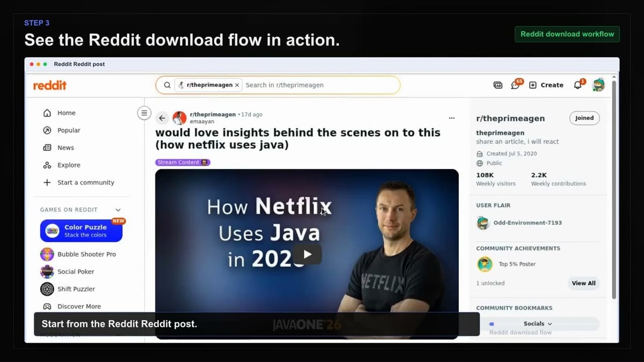Open chat messages icon

[x=516, y=85]
